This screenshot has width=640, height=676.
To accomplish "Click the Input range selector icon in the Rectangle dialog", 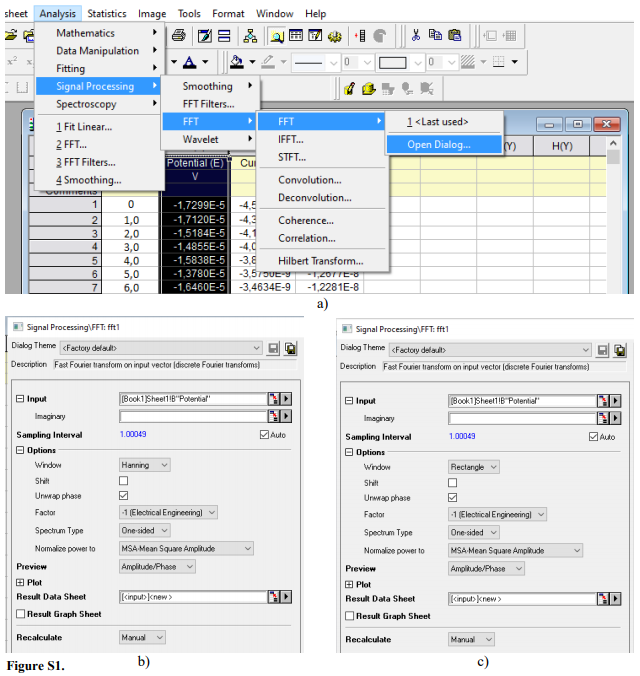I will pos(602,401).
